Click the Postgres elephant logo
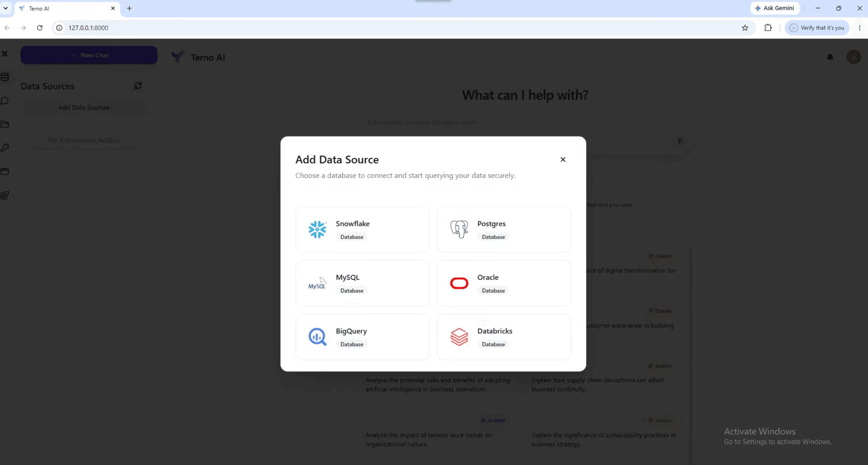 click(459, 230)
